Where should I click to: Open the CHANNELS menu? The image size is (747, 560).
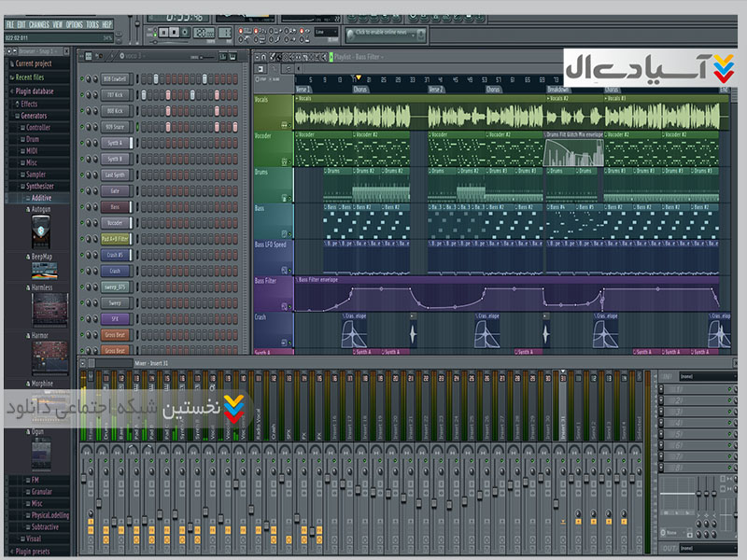coord(39,24)
